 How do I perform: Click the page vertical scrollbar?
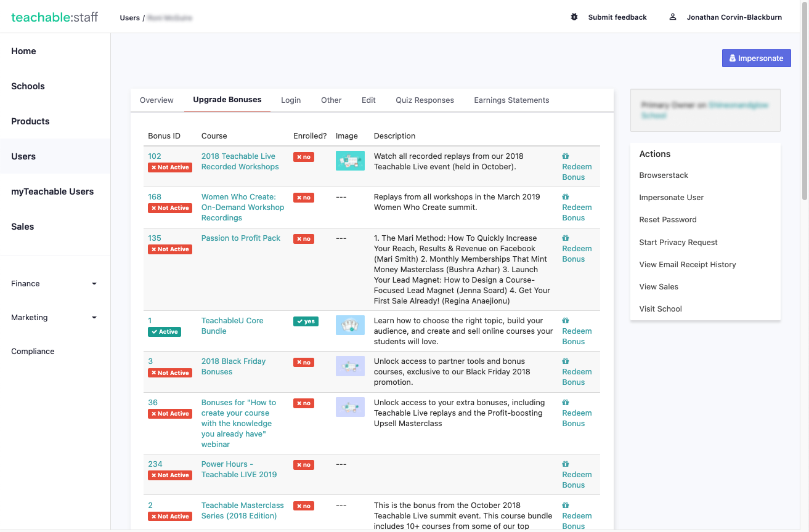[x=805, y=102]
